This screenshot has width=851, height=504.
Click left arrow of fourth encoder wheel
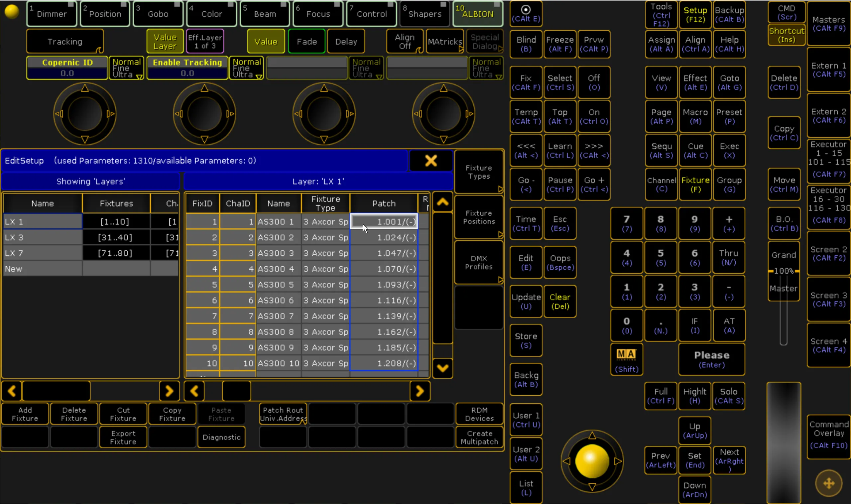pos(418,114)
